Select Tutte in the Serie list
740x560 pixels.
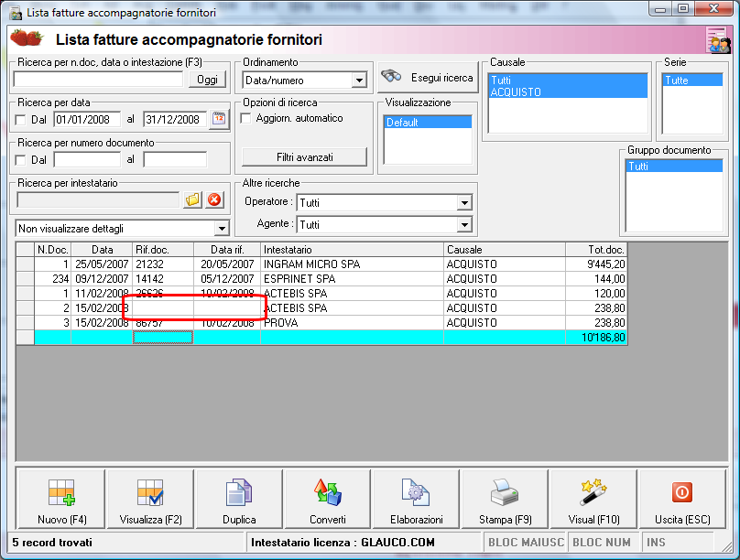point(692,81)
